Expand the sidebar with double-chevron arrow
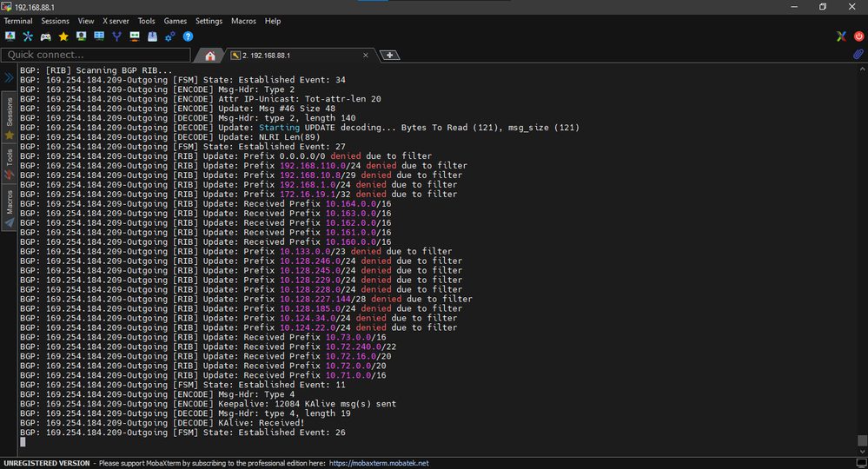 [9, 77]
